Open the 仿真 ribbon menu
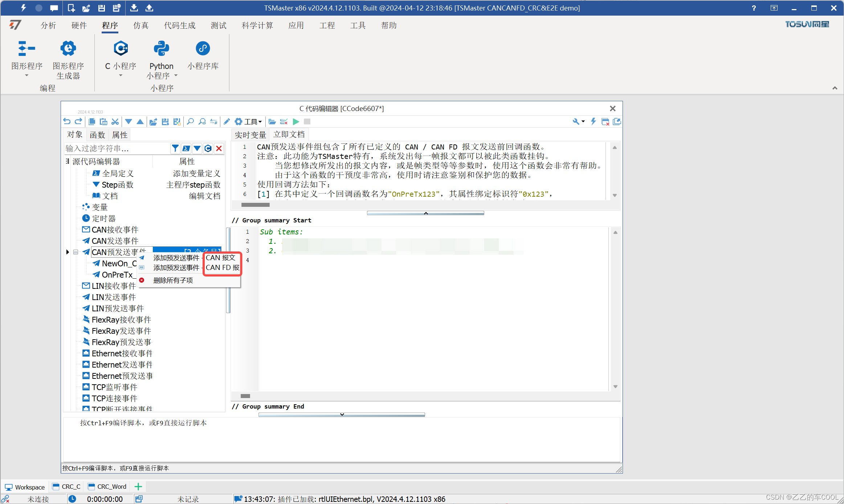This screenshot has height=504, width=844. pos(141,25)
